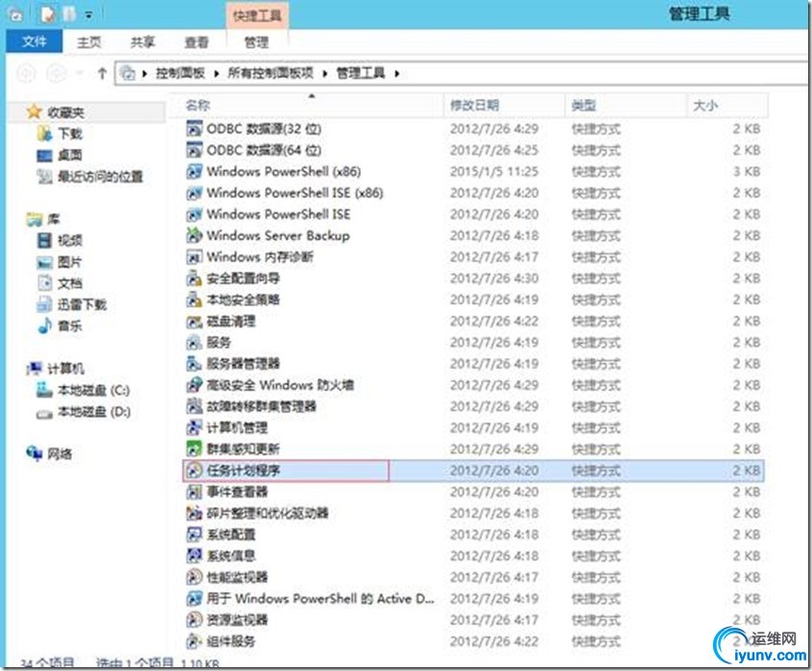Image resolution: width=812 pixels, height=671 pixels.
Task: Select the 服务器管理器 icon
Action: (x=194, y=364)
